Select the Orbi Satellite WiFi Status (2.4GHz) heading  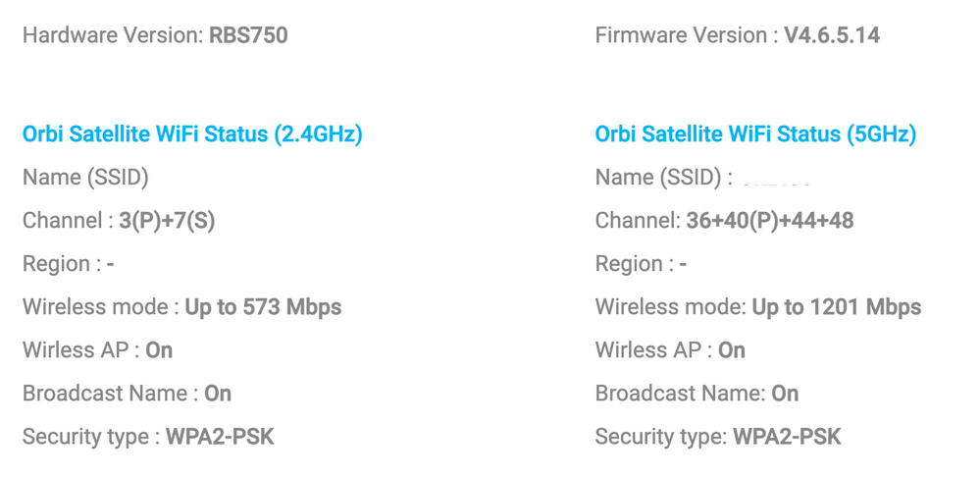click(x=192, y=134)
